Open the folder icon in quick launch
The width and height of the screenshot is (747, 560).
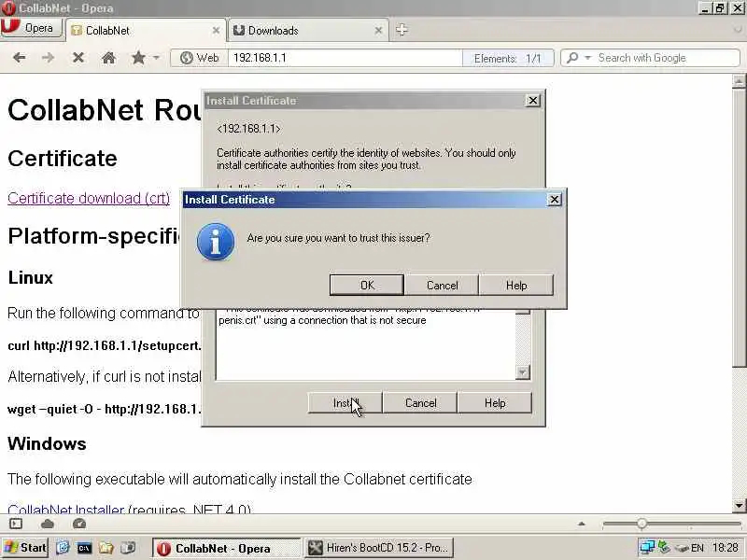(106, 548)
